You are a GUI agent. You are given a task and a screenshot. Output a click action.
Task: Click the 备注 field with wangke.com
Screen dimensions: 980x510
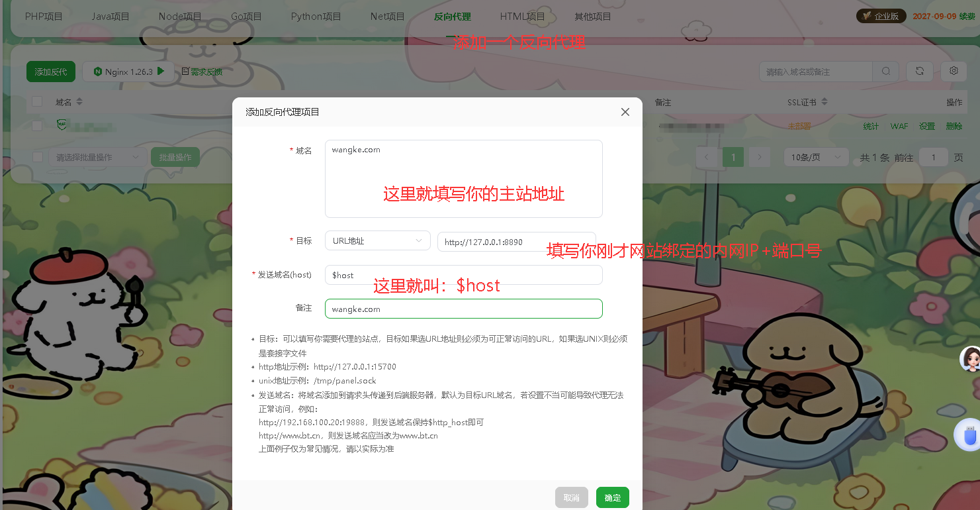[x=464, y=309]
